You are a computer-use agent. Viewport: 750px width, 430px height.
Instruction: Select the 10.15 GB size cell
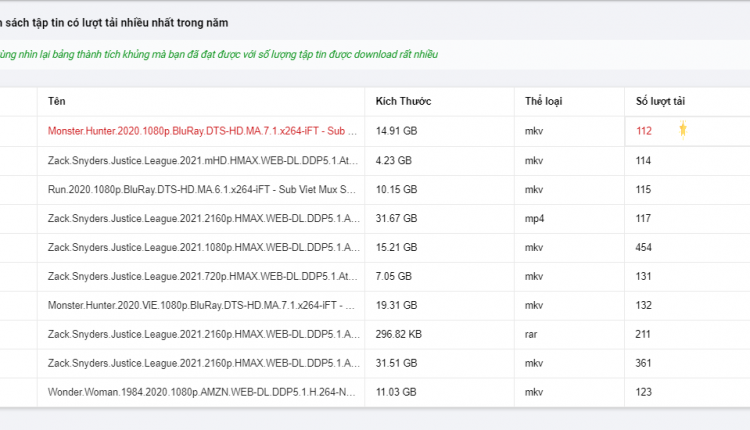396,189
